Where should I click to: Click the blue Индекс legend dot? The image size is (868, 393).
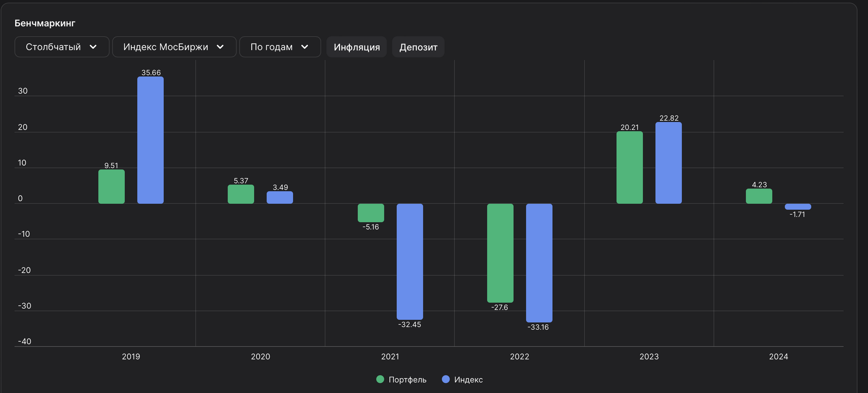click(x=446, y=379)
